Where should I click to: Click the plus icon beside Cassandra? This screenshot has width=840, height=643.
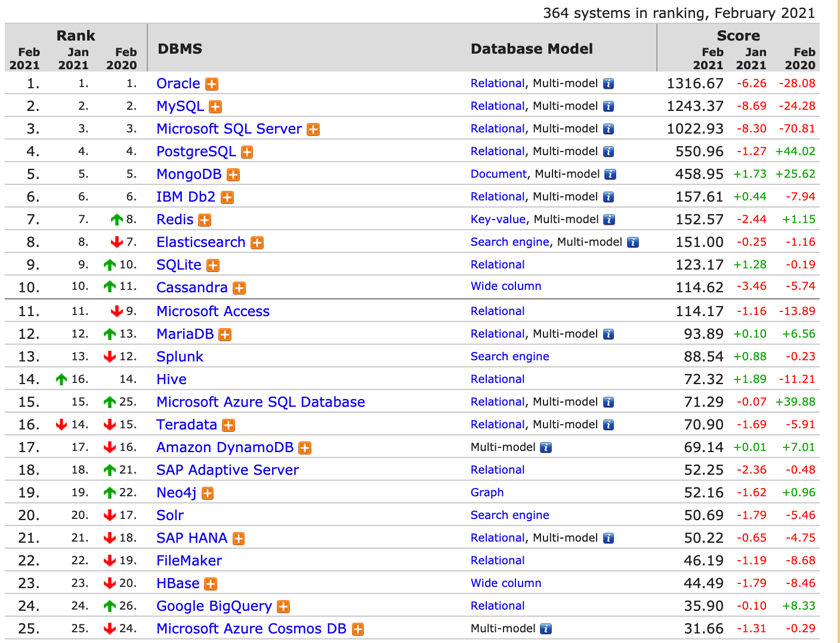click(239, 288)
